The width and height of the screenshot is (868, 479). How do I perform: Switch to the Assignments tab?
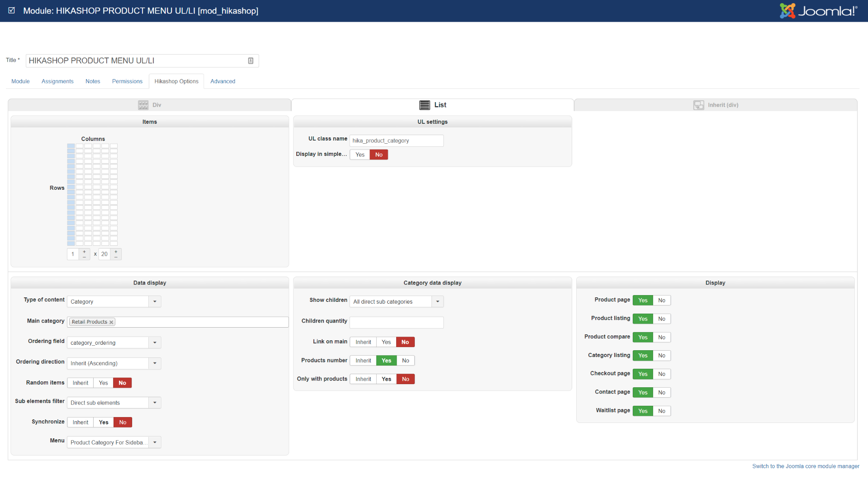pos(57,81)
